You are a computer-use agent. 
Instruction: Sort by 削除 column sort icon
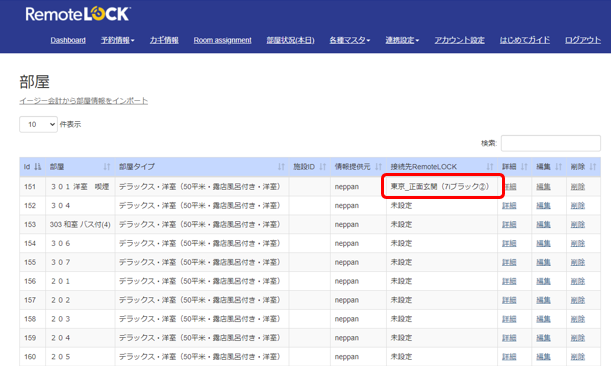tap(593, 167)
